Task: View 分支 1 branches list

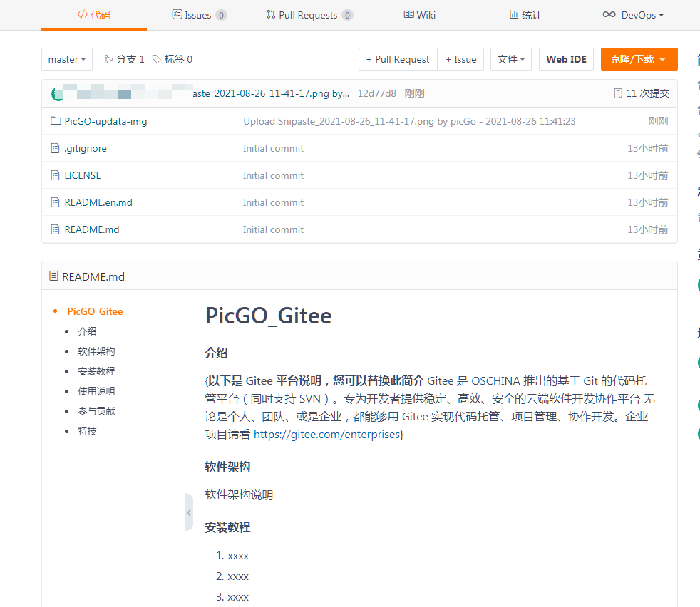Action: [x=124, y=59]
